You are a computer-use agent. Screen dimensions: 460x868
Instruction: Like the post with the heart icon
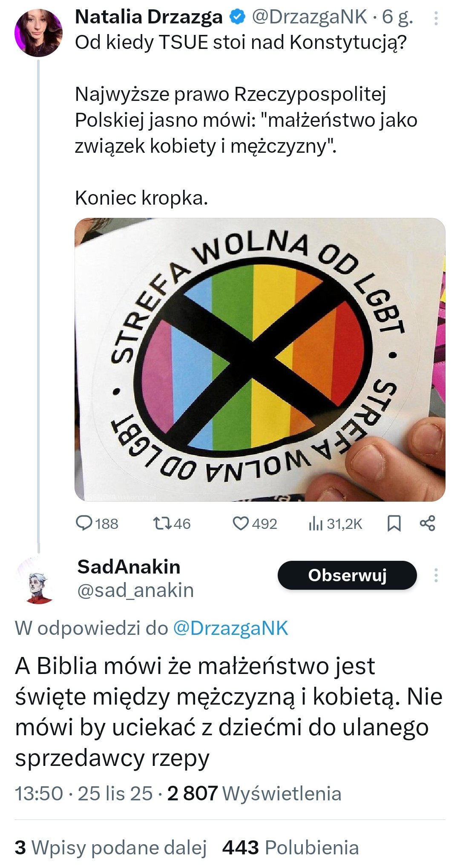click(241, 523)
